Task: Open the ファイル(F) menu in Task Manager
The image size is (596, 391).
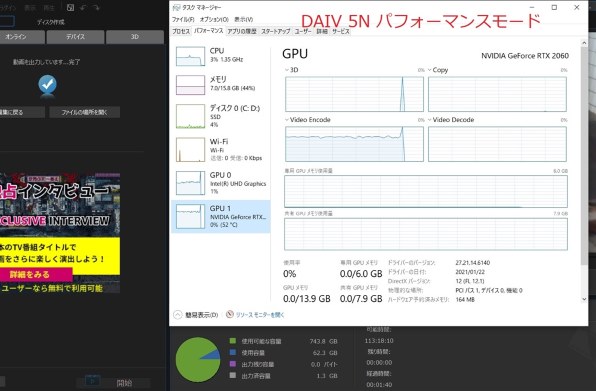Action: coord(183,19)
